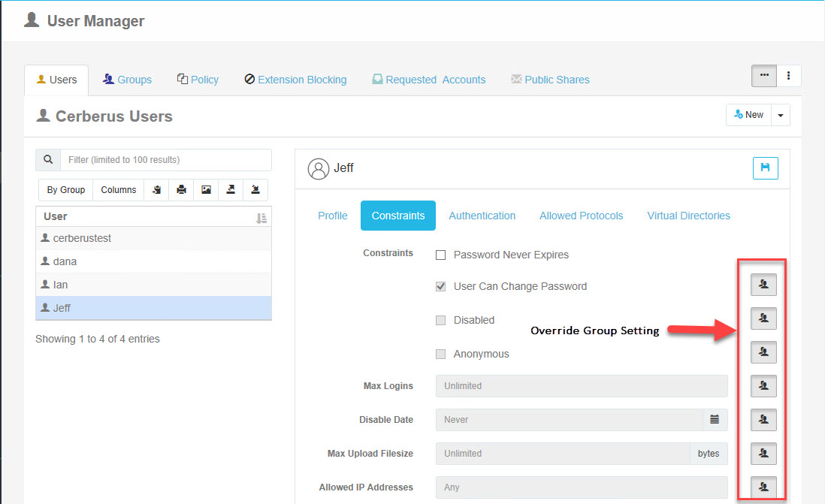The image size is (825, 504).
Task: Open the Authentication tab for Jeff
Action: point(482,216)
